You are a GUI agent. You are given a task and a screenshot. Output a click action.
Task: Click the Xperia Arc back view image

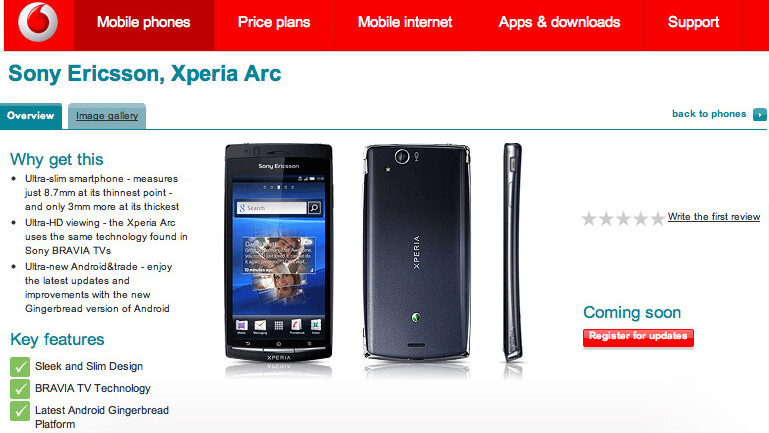(416, 253)
